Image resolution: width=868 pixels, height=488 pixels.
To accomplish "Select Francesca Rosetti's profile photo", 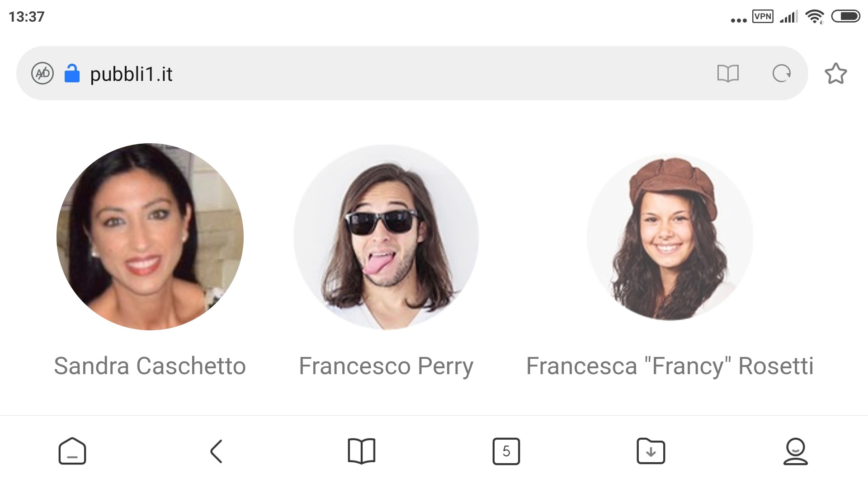I will click(670, 237).
